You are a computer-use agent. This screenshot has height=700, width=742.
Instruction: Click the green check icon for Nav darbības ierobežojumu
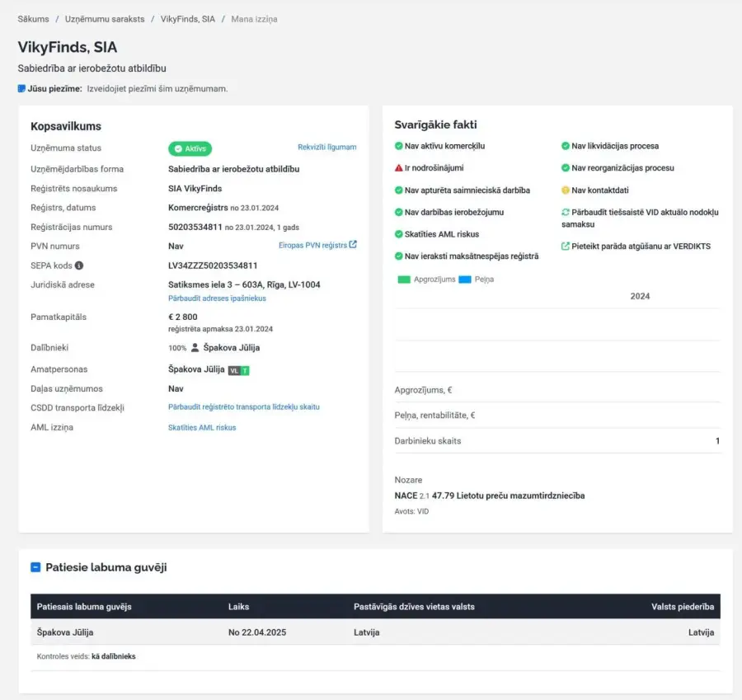398,212
